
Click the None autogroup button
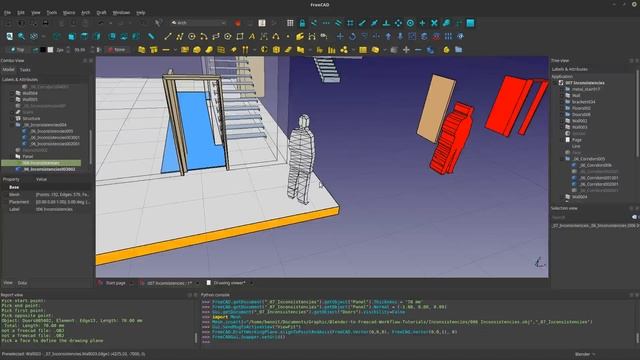click(x=117, y=50)
